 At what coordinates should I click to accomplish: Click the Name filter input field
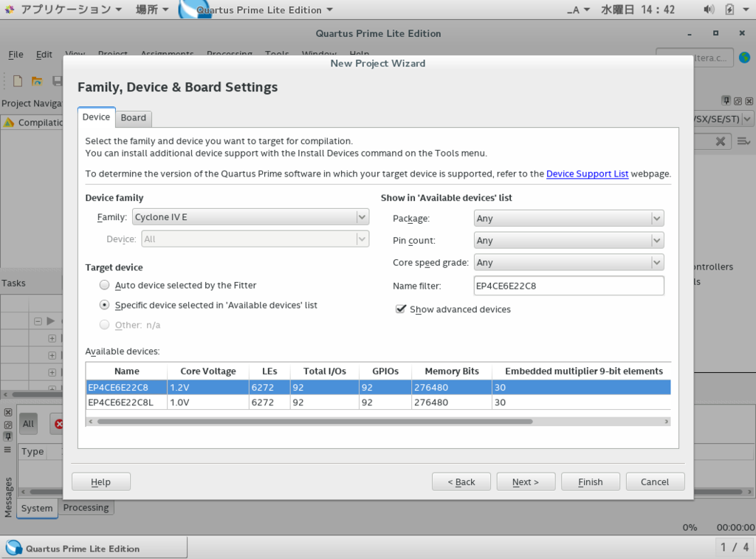(569, 286)
